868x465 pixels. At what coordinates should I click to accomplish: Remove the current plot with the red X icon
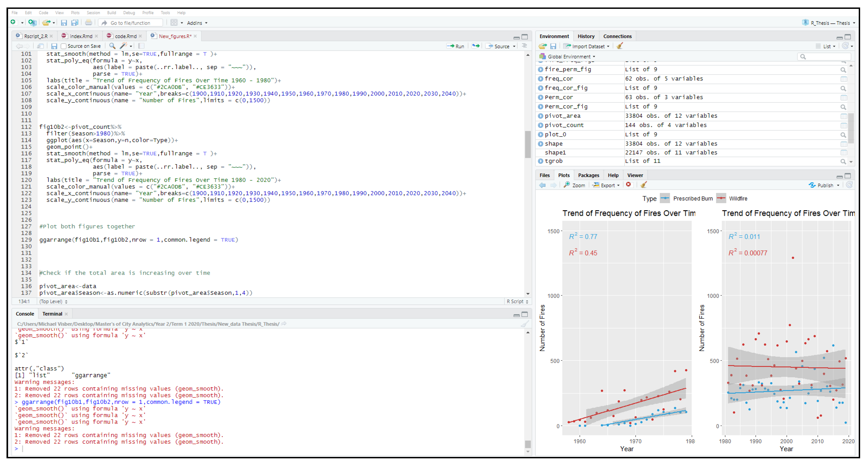tap(628, 185)
